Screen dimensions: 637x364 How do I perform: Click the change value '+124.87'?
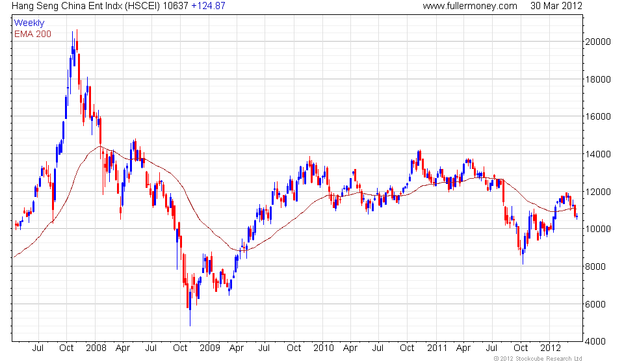208,6
